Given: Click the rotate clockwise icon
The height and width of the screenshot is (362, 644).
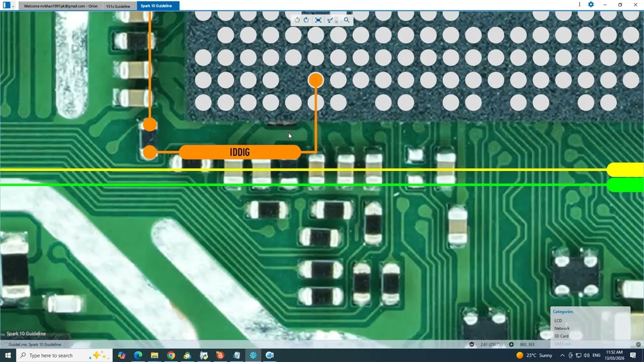Looking at the screenshot, I should pyautogui.click(x=306, y=20).
